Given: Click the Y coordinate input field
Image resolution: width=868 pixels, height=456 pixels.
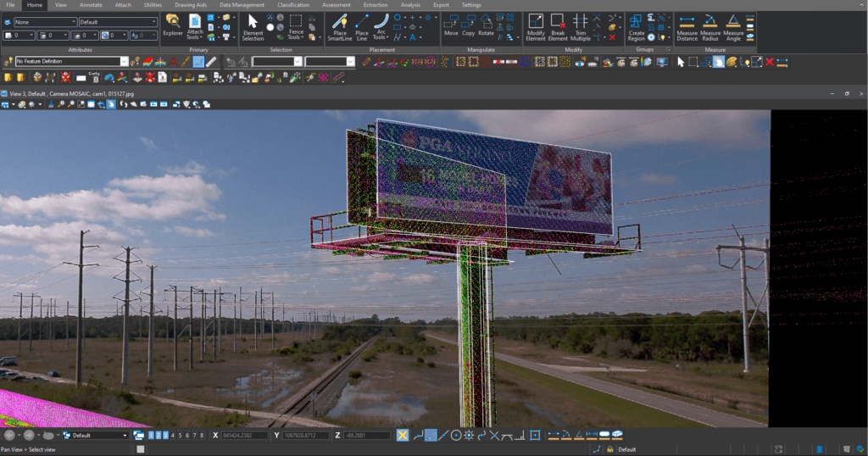Looking at the screenshot, I should pyautogui.click(x=306, y=436).
